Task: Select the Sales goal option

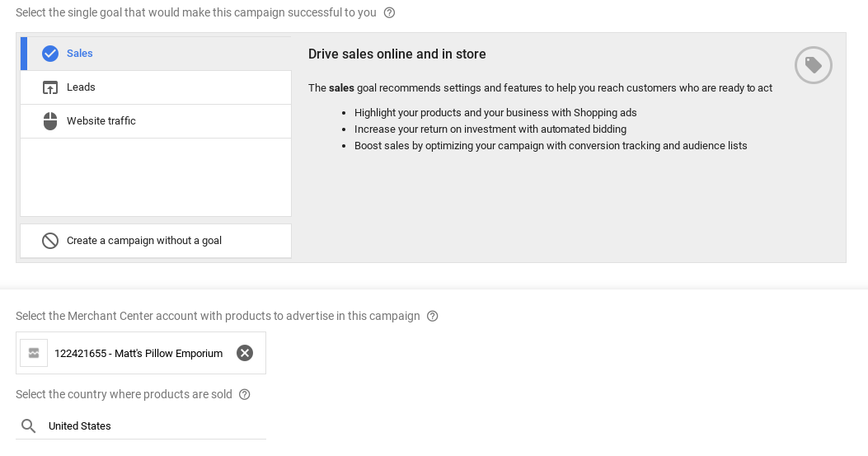Action: click(x=80, y=54)
